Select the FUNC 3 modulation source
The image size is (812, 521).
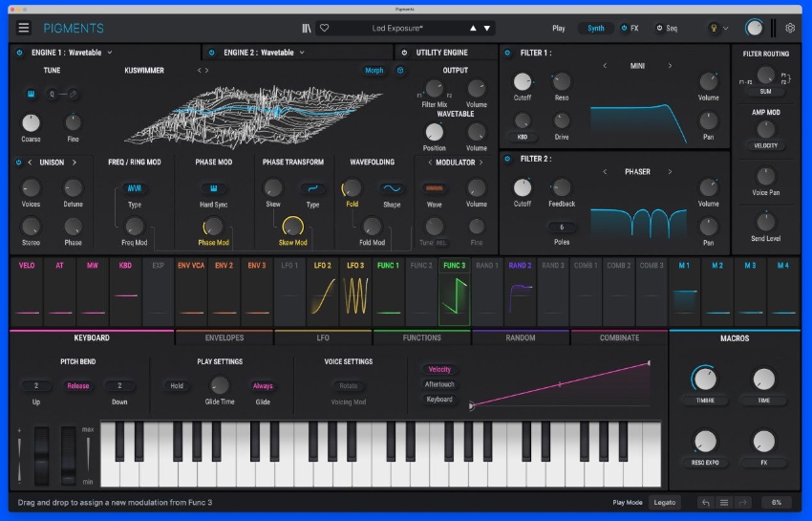click(x=454, y=292)
